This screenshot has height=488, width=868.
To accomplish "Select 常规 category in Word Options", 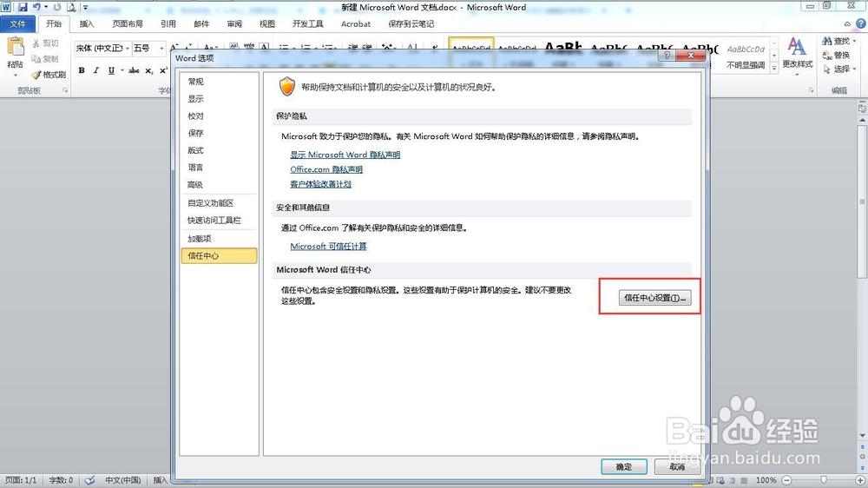I will 219,82.
